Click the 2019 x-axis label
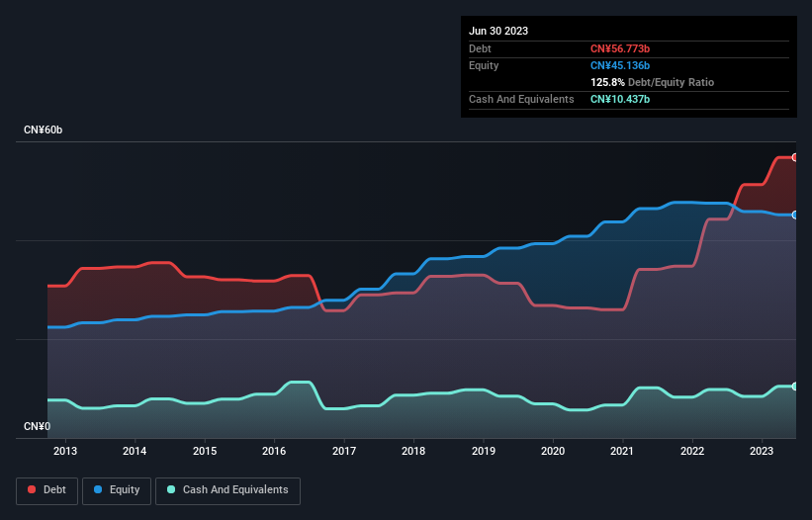 tap(484, 451)
